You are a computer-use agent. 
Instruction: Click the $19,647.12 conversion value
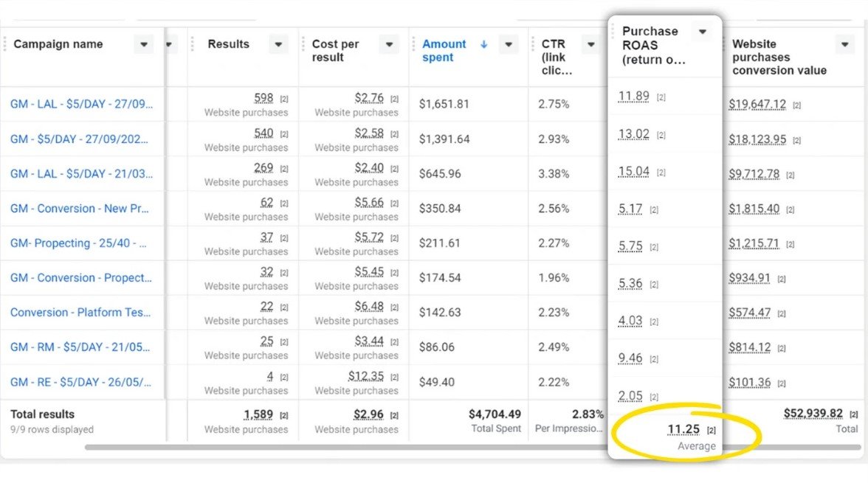tap(757, 105)
